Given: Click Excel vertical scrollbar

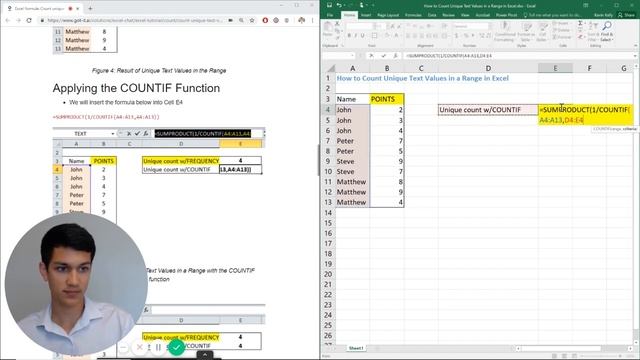Looking at the screenshot, I should click(636, 204).
